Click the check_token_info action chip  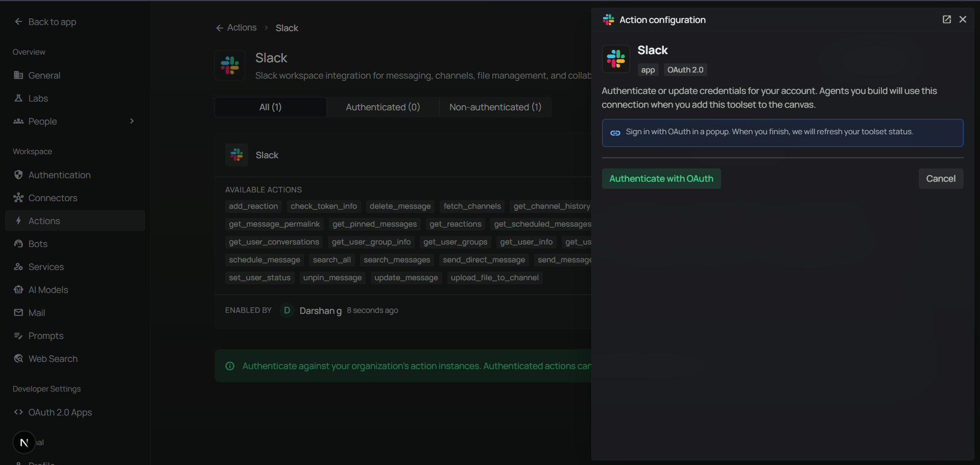coord(324,206)
